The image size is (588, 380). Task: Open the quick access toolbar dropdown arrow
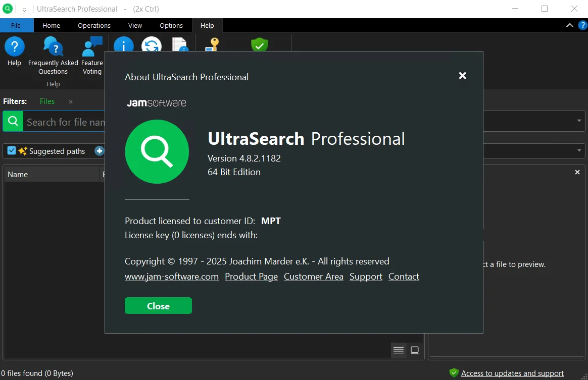click(24, 10)
